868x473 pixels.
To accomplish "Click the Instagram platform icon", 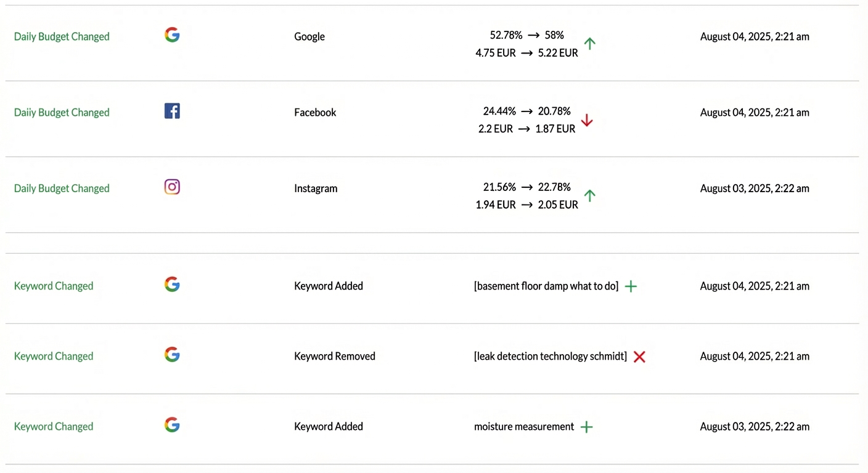I will tap(172, 187).
